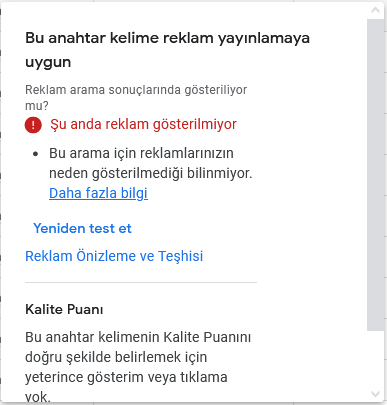
Task: Click the horizontal divider above Kalite Puanı
Action: pyautogui.click(x=141, y=282)
